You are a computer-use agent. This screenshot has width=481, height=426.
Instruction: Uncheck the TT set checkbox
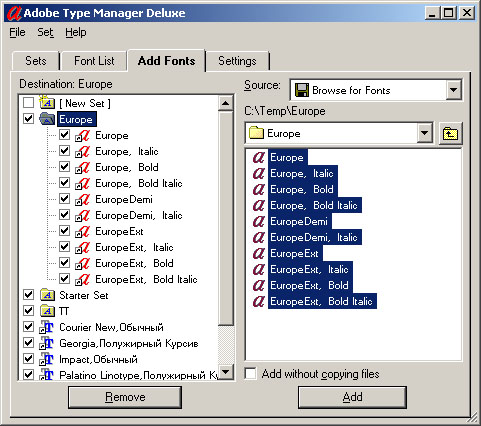29,311
